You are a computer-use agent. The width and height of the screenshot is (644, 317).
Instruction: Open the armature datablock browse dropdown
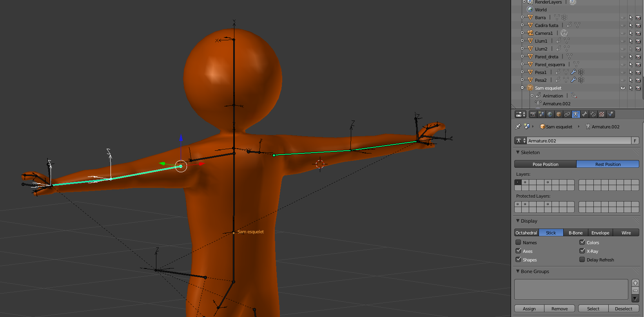click(520, 140)
